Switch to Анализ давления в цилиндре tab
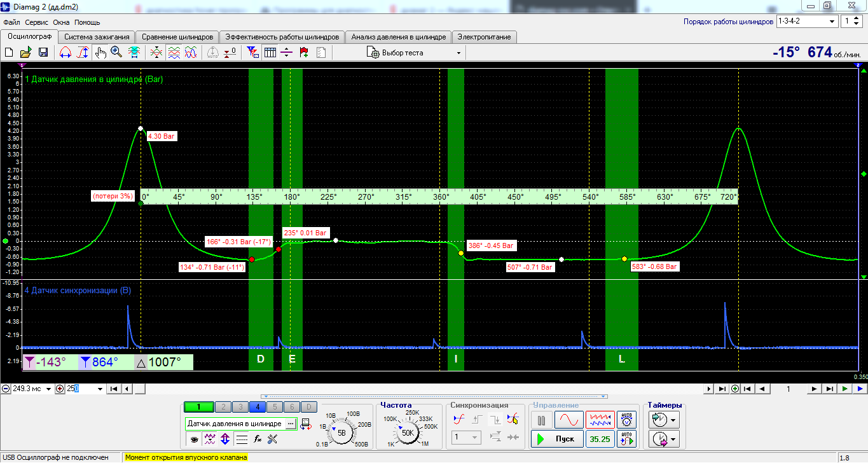 [x=399, y=37]
